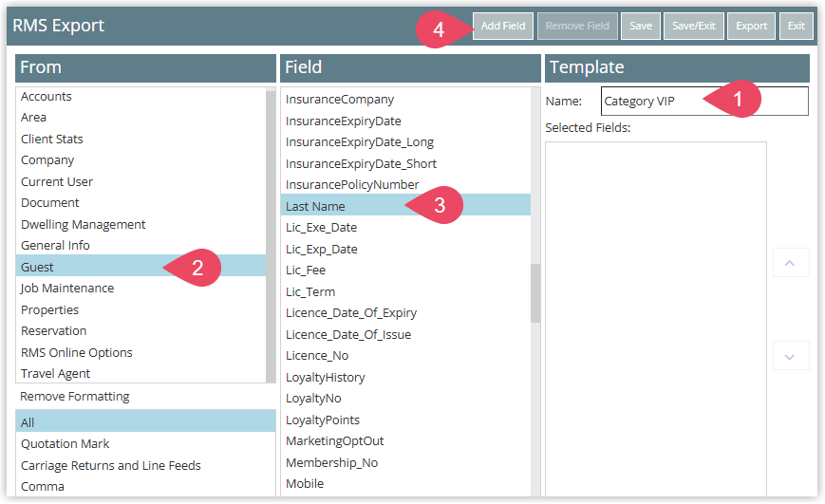The height and width of the screenshot is (504, 825).
Task: Move selected field down with arrow
Action: pos(790,356)
